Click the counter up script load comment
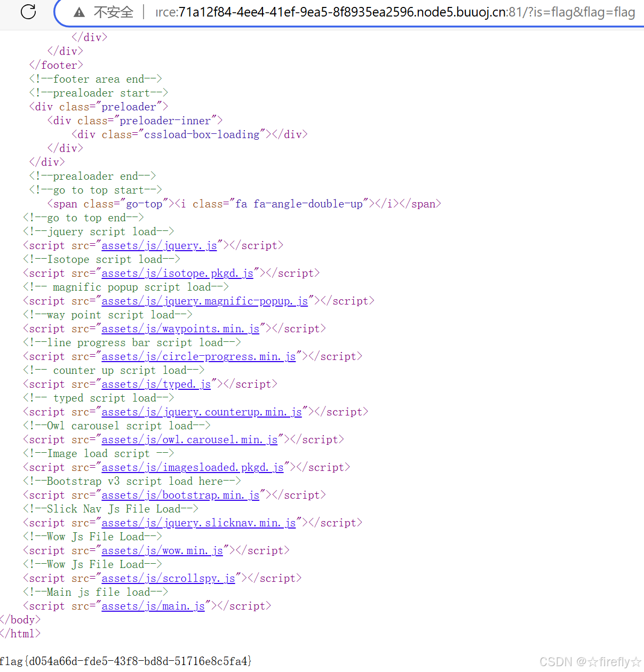Viewport: 644px width, 672px height. pyautogui.click(x=114, y=370)
